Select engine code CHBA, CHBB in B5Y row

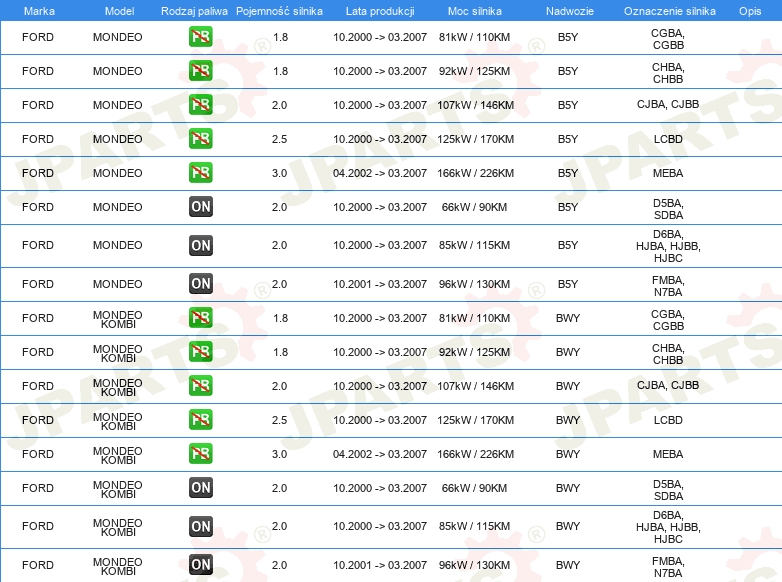click(x=668, y=73)
